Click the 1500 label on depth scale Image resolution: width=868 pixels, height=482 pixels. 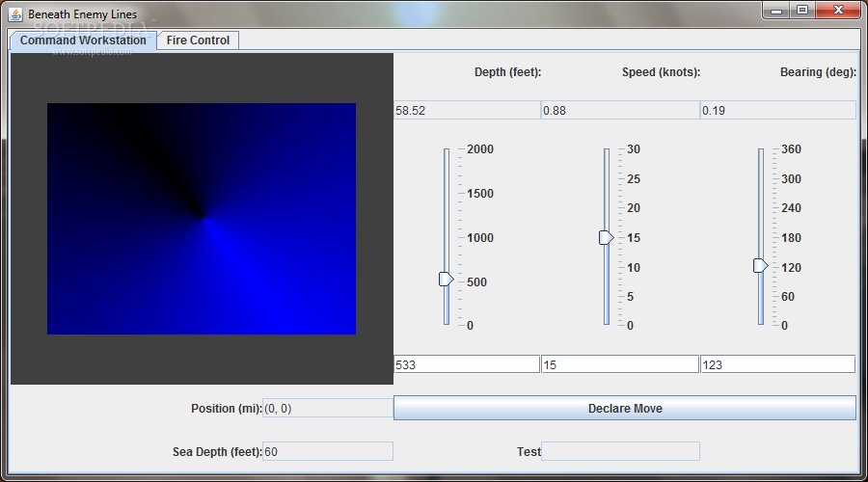(480, 193)
